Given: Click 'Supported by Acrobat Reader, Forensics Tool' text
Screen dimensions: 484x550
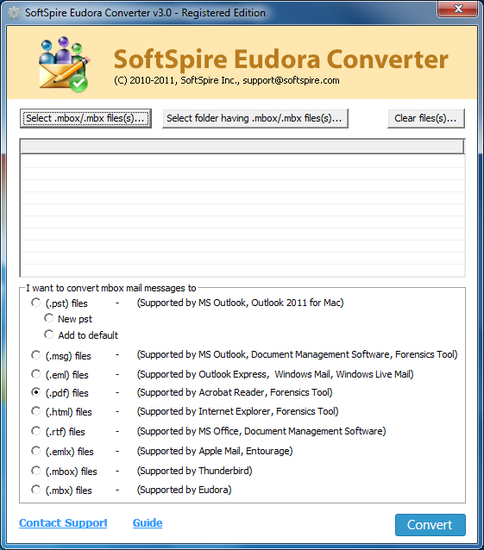Looking at the screenshot, I should 235,393.
